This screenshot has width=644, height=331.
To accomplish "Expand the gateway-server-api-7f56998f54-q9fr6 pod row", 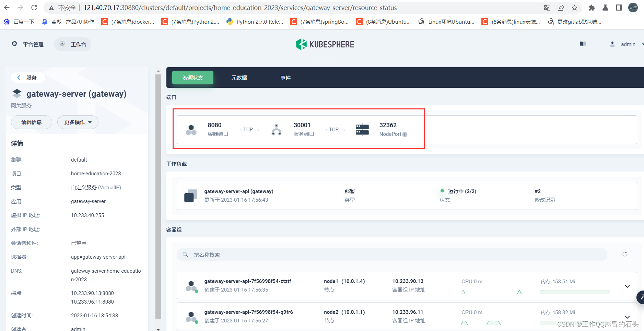I will [627, 317].
